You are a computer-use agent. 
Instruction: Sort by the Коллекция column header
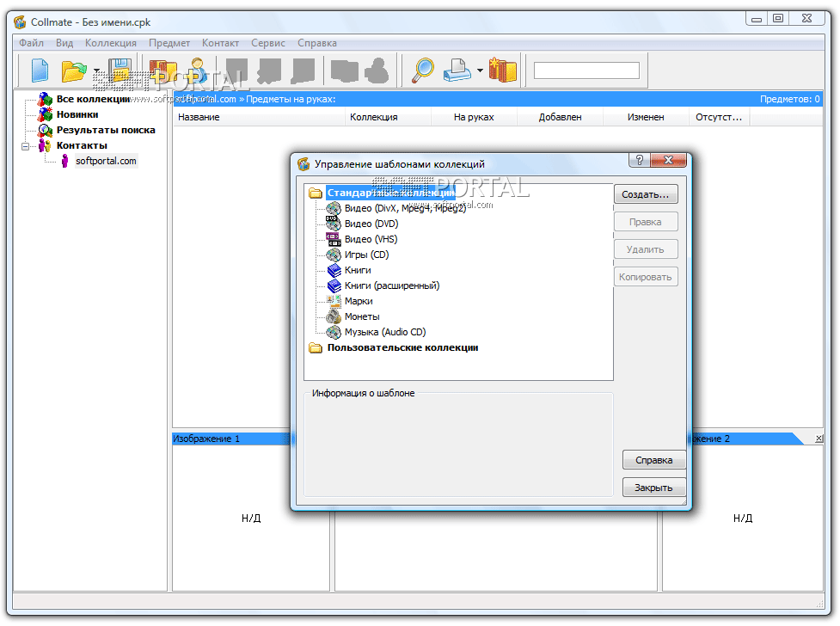click(389, 117)
